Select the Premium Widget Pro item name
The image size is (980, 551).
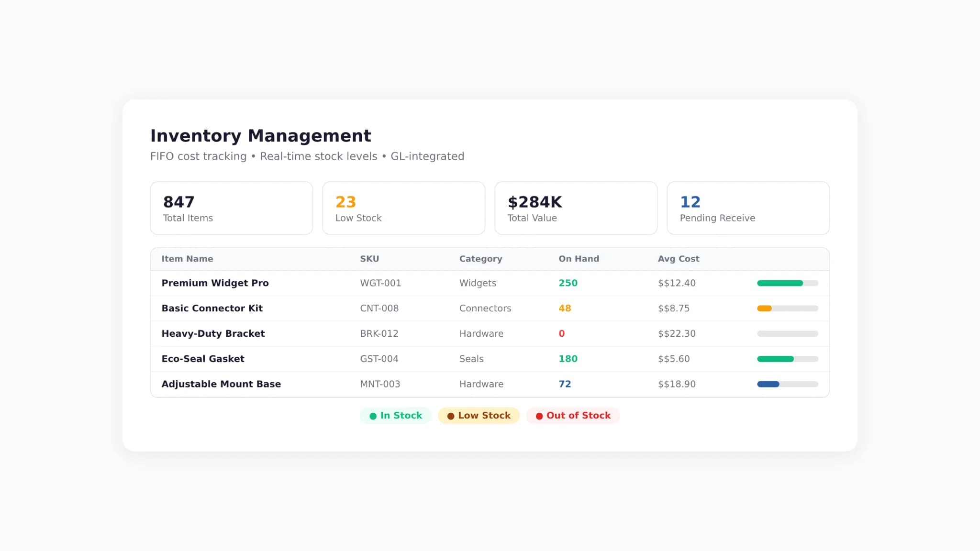[x=215, y=283]
